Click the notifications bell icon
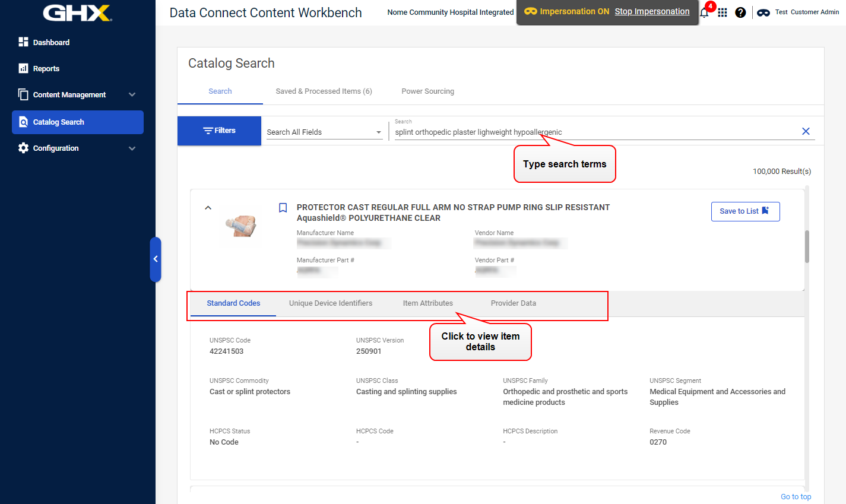Screen dimensions: 846x504 click(705, 12)
